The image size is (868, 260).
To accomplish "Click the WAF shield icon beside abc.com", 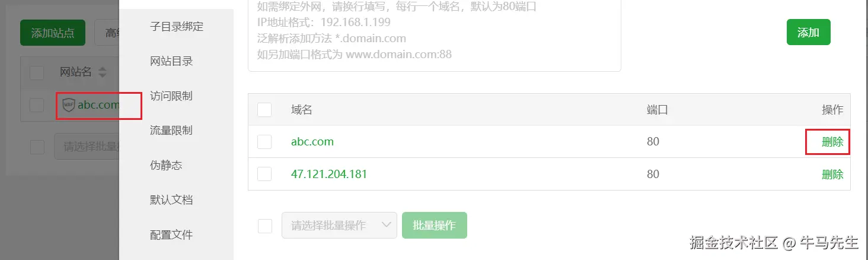I will (x=69, y=105).
